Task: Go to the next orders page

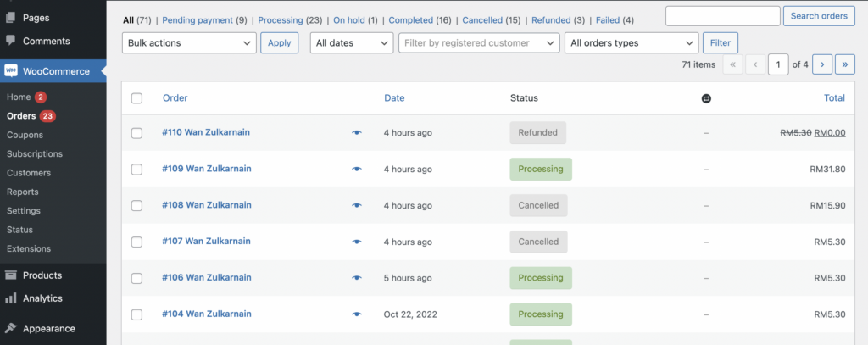Action: (822, 64)
